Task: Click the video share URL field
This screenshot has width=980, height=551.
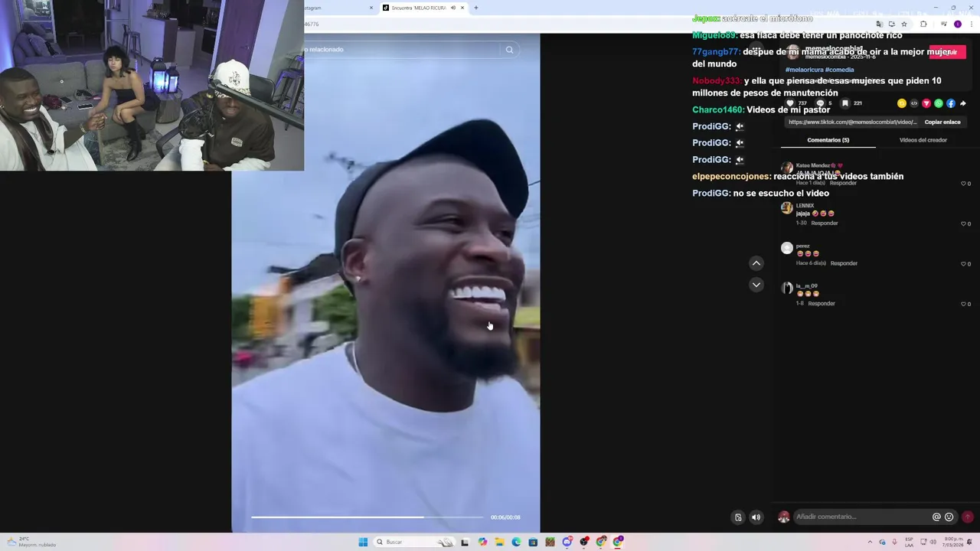Action: coord(851,122)
